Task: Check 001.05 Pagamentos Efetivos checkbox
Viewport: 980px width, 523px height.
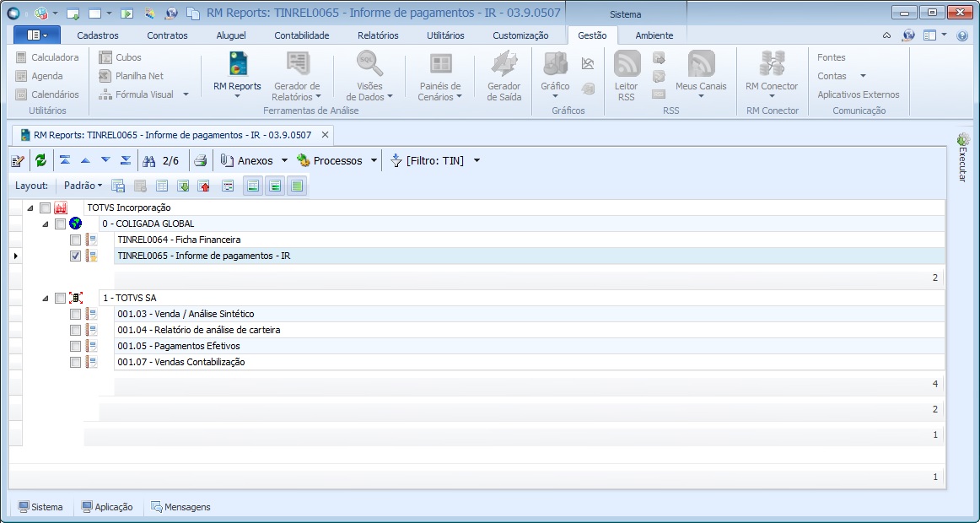Action: [76, 346]
